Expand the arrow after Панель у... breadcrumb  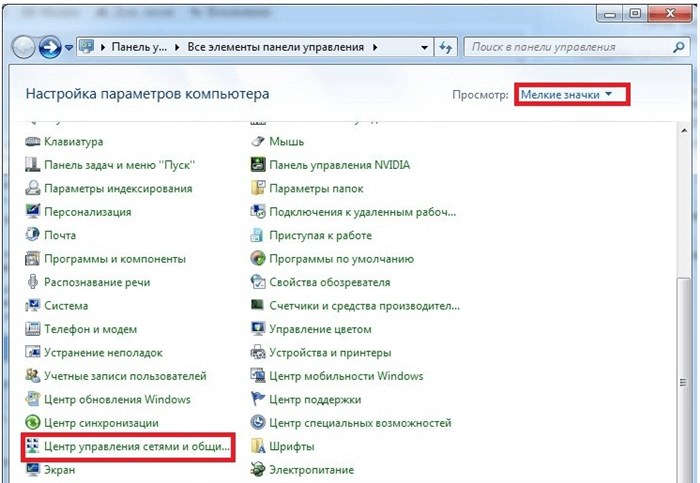[177, 47]
